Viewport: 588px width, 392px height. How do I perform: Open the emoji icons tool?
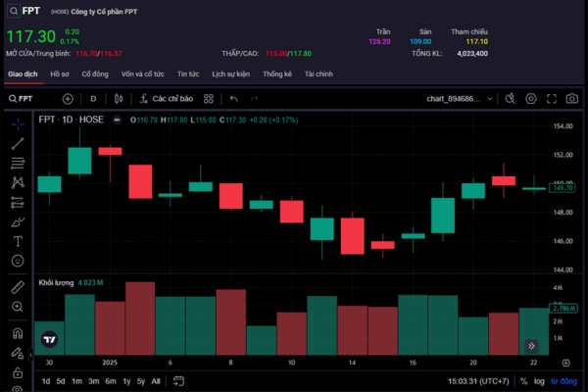pos(18,261)
